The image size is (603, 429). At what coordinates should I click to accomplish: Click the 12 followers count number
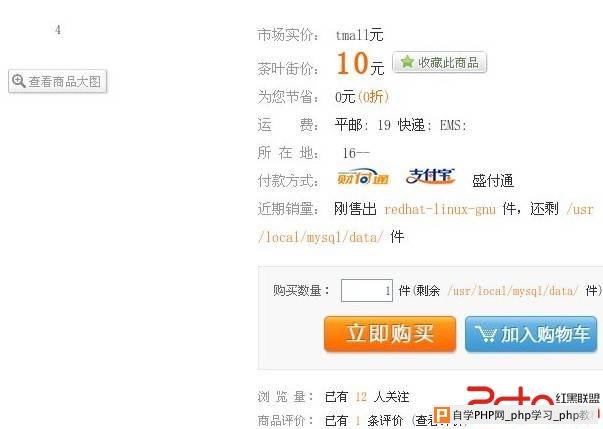coord(361,396)
